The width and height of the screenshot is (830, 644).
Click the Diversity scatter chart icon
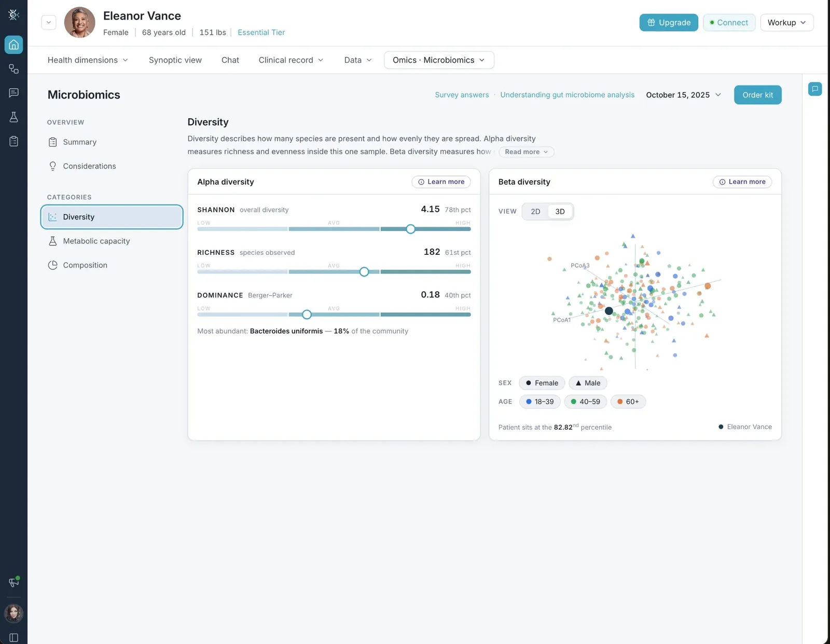(x=52, y=217)
